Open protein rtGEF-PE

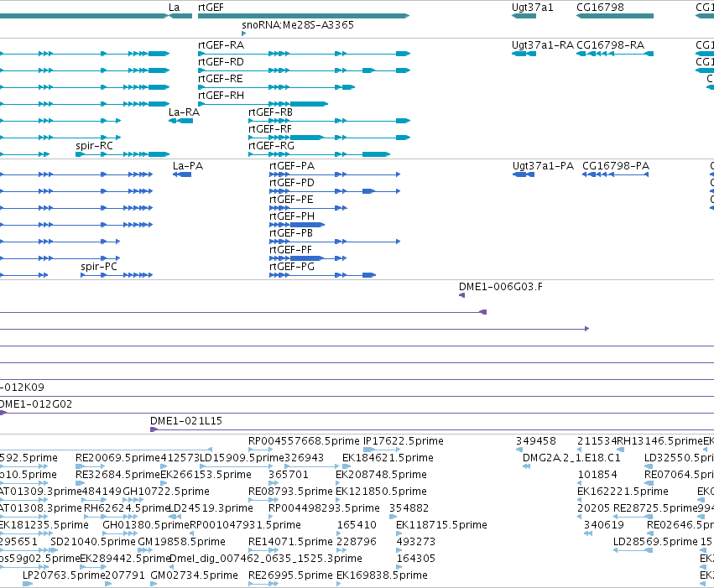(x=291, y=200)
